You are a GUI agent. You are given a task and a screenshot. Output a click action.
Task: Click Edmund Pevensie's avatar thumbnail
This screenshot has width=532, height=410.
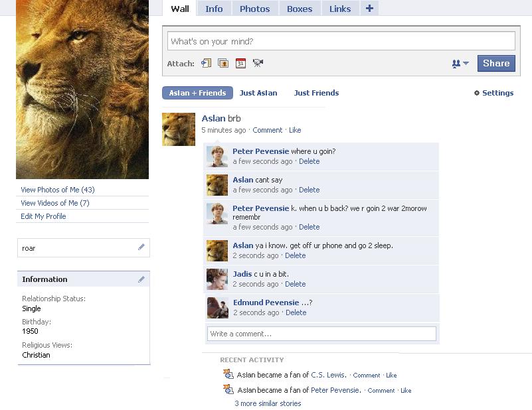tap(217, 308)
